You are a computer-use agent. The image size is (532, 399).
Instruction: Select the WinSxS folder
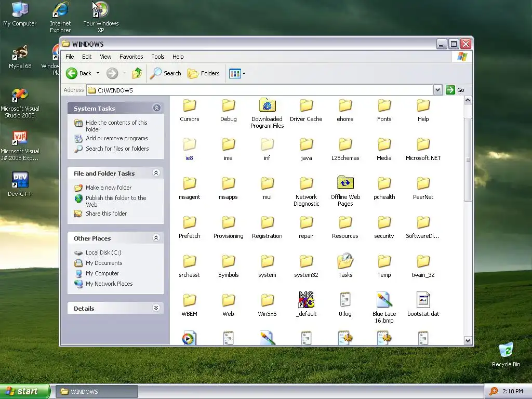click(267, 304)
